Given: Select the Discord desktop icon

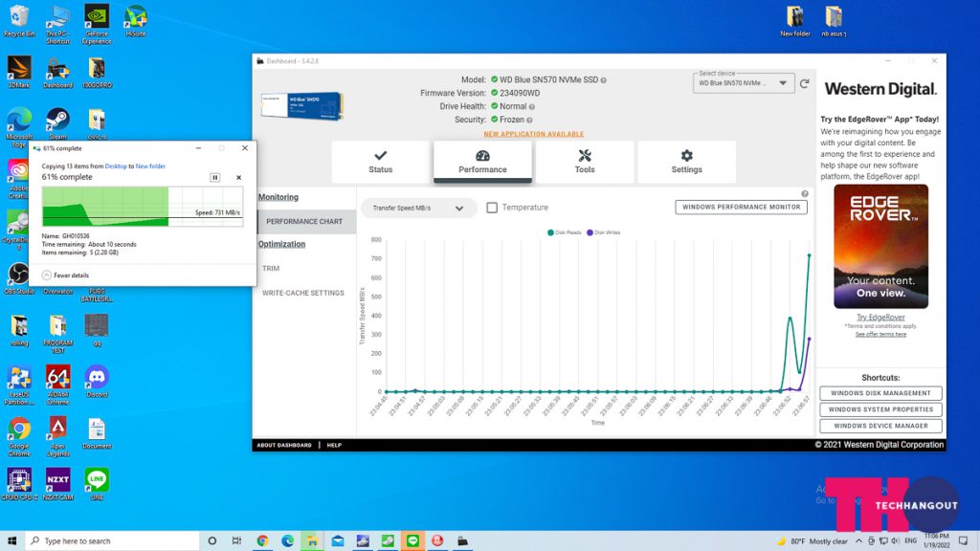Looking at the screenshot, I should 97,382.
